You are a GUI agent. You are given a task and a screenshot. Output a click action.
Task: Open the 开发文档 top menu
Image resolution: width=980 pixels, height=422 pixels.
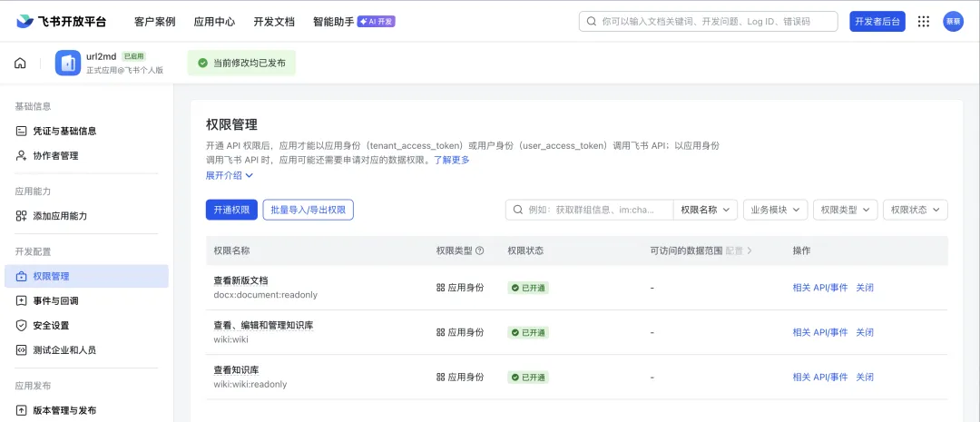[274, 22]
